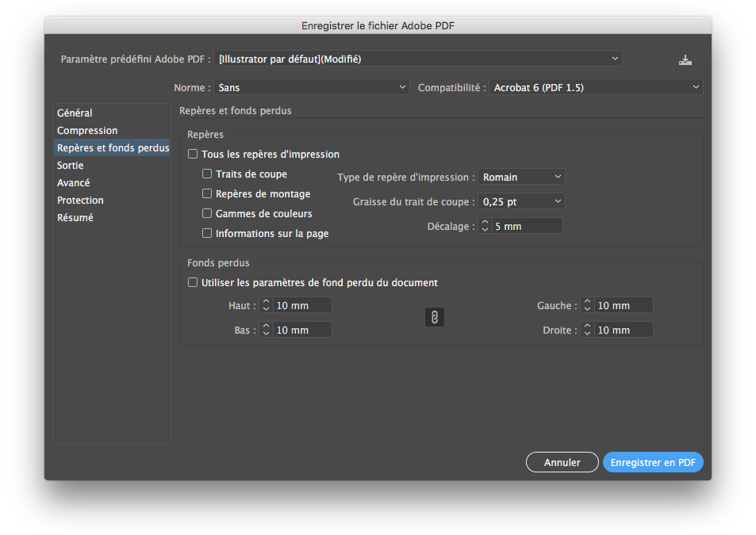Open the Paramètre prédéfini Adobe PDF dropdown
This screenshot has width=756, height=535.
click(x=418, y=59)
